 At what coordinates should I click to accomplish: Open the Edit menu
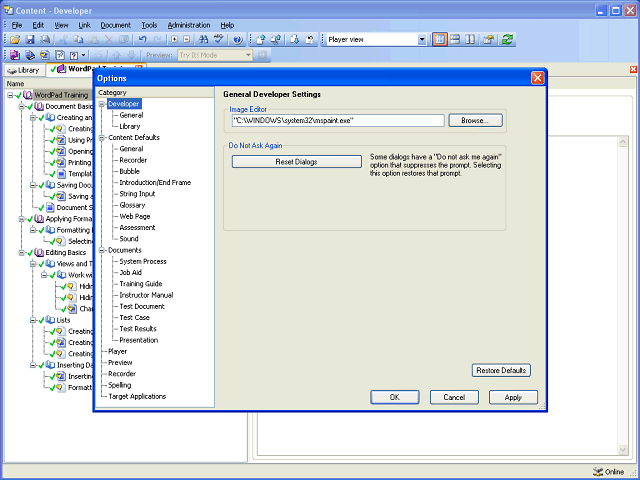38,25
